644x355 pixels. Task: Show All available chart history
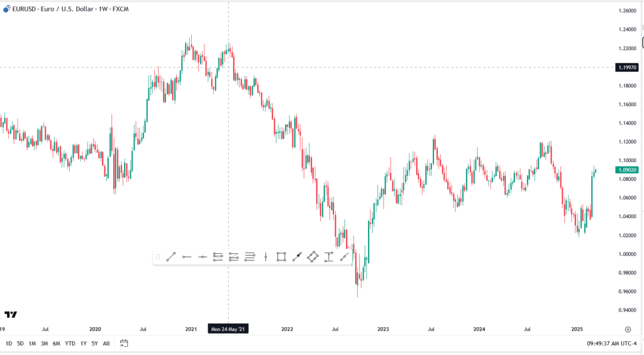(x=106, y=343)
